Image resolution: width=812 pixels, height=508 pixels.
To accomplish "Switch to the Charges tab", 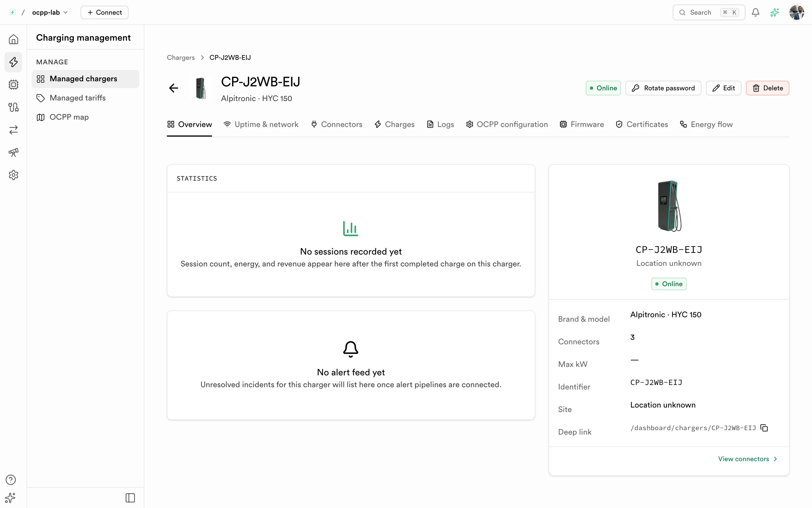I will (394, 124).
